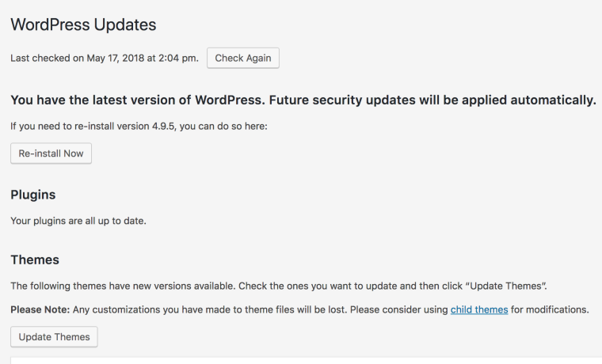Click the WordPress Updates page heading
Screen dimensions: 602x364
[x=83, y=25]
